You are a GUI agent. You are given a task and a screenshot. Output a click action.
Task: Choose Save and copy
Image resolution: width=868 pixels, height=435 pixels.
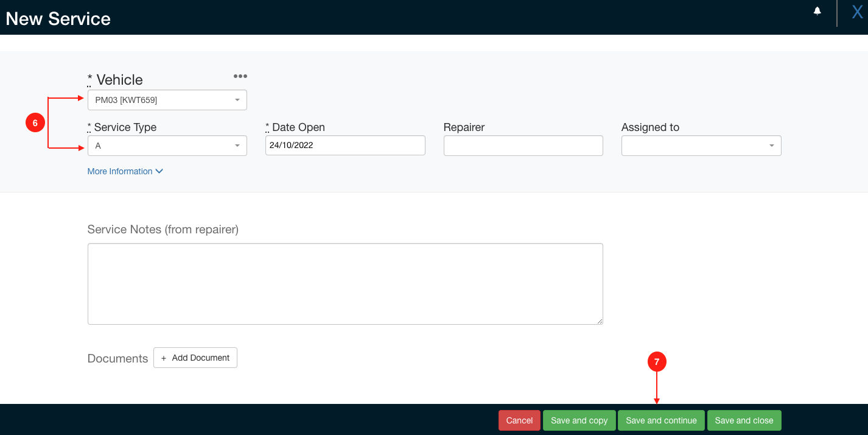click(579, 420)
